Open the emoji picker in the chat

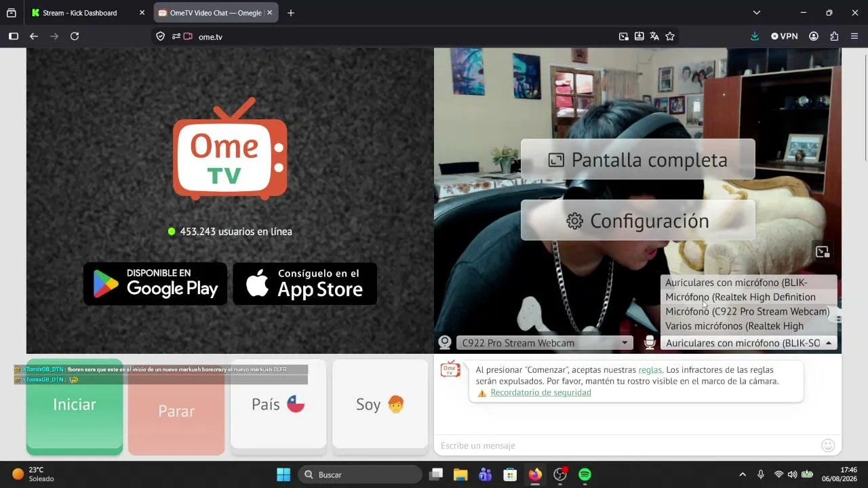point(828,445)
